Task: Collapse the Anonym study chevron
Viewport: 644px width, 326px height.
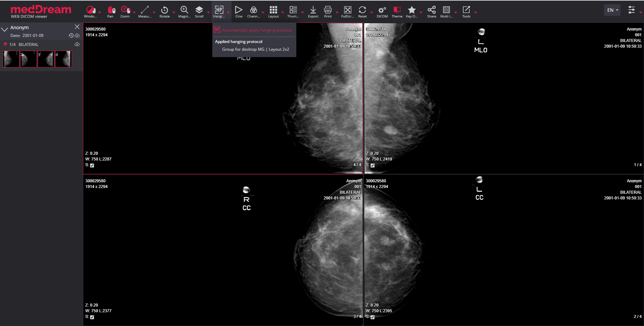Action: [5, 29]
